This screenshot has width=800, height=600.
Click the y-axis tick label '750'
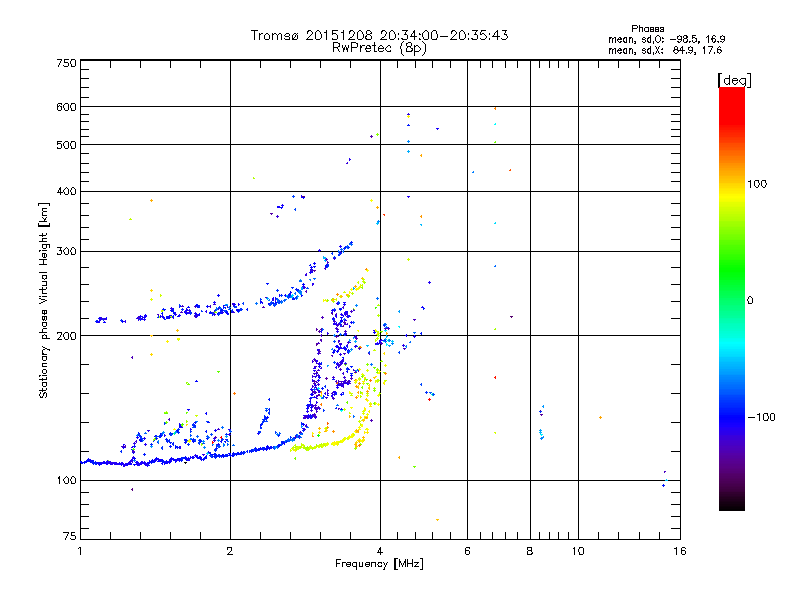click(x=66, y=63)
